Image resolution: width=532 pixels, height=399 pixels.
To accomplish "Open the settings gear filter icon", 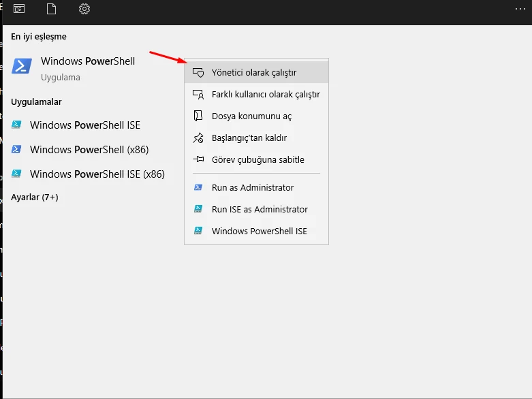I will [x=84, y=9].
